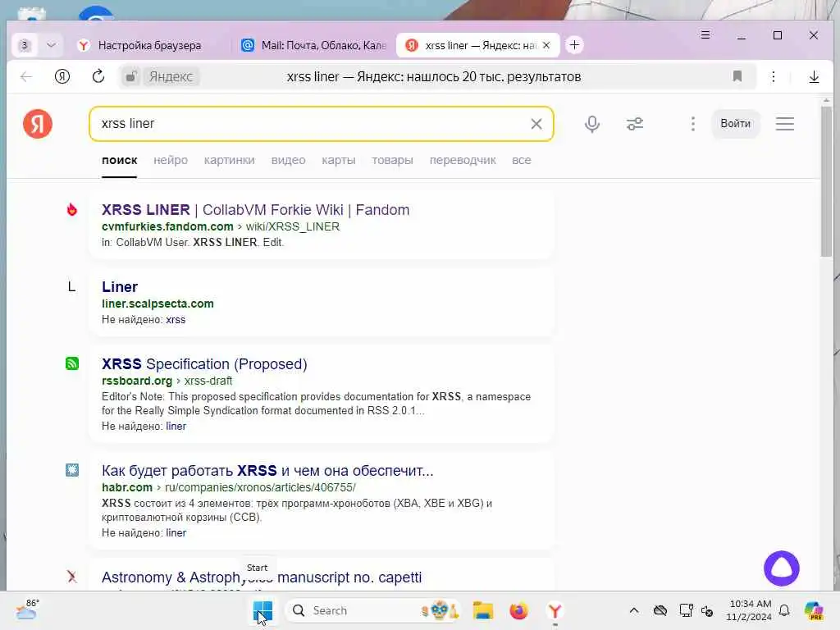Start voice search with the microphone icon
The image size is (840, 630).
coord(592,124)
